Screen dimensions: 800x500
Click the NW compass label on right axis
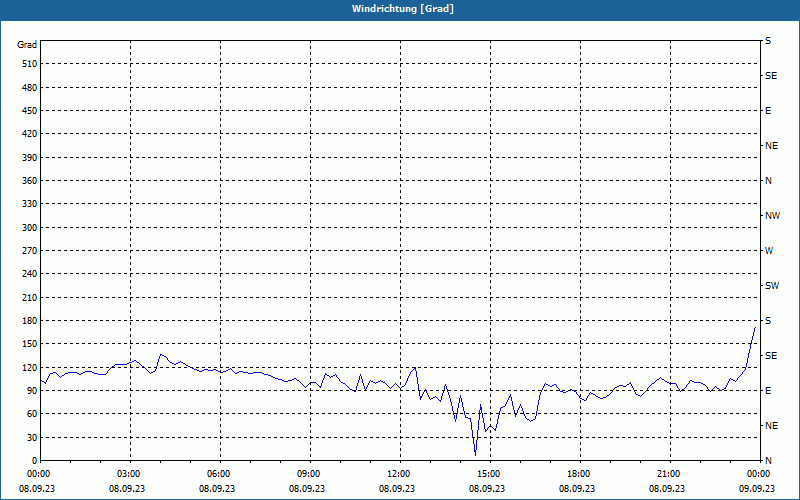pyautogui.click(x=772, y=216)
